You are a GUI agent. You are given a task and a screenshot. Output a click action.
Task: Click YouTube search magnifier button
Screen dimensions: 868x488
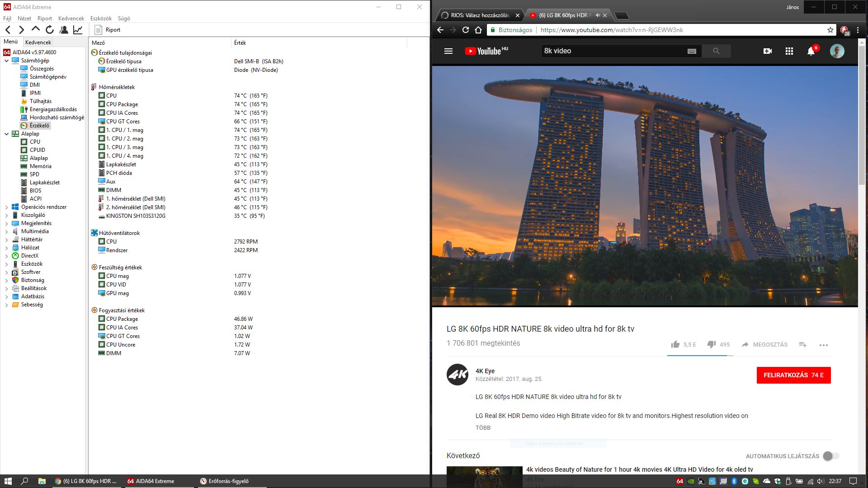tap(717, 51)
